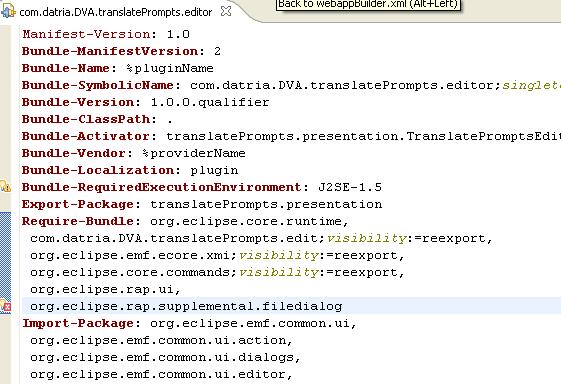Click the 1.0.0.qualifier version value

coord(210,102)
